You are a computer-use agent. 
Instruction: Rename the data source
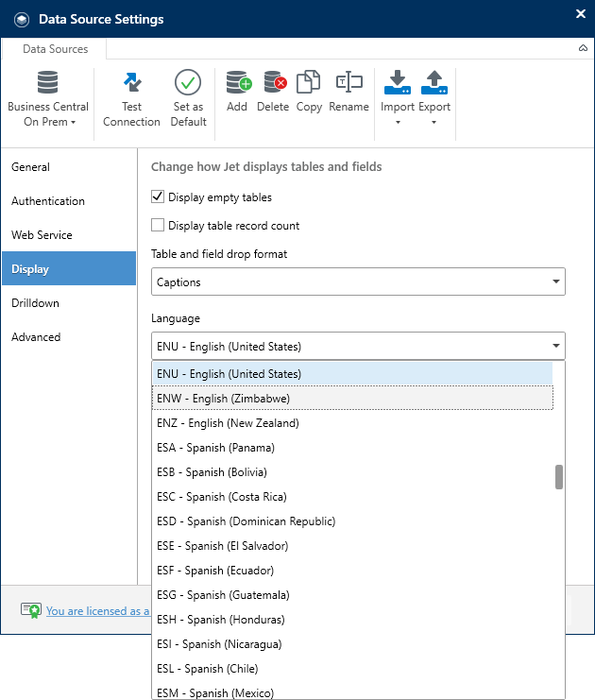click(x=349, y=91)
